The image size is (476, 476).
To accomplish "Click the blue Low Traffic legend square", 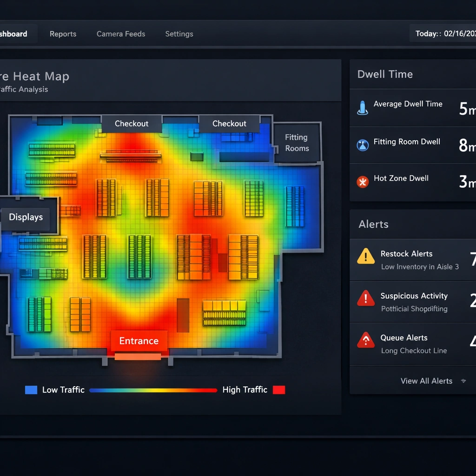I will [31, 390].
